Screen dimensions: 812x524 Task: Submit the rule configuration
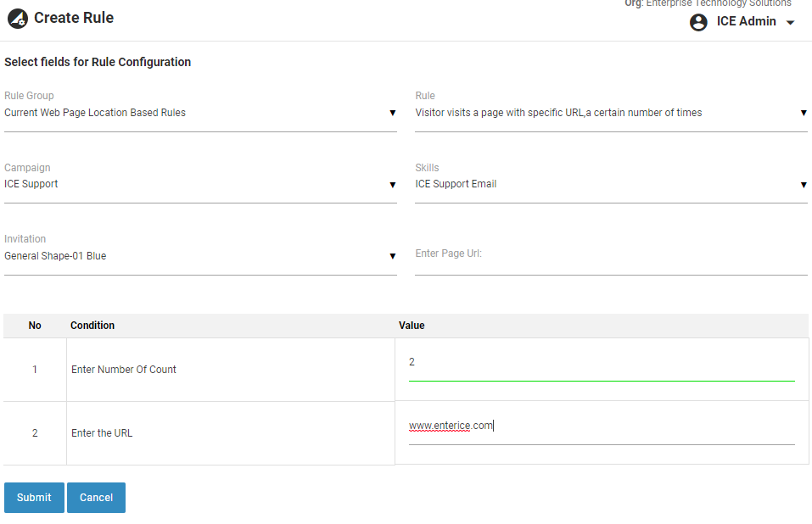pyautogui.click(x=34, y=498)
